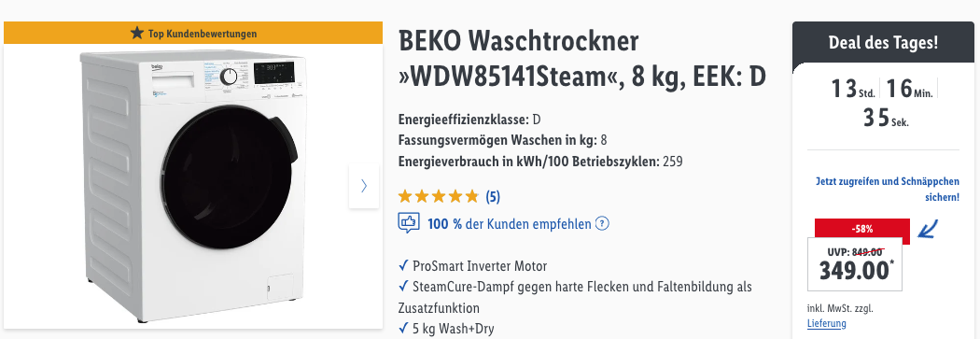The height and width of the screenshot is (339, 980).
Task: Click the third yellow rating star
Action: click(x=438, y=197)
